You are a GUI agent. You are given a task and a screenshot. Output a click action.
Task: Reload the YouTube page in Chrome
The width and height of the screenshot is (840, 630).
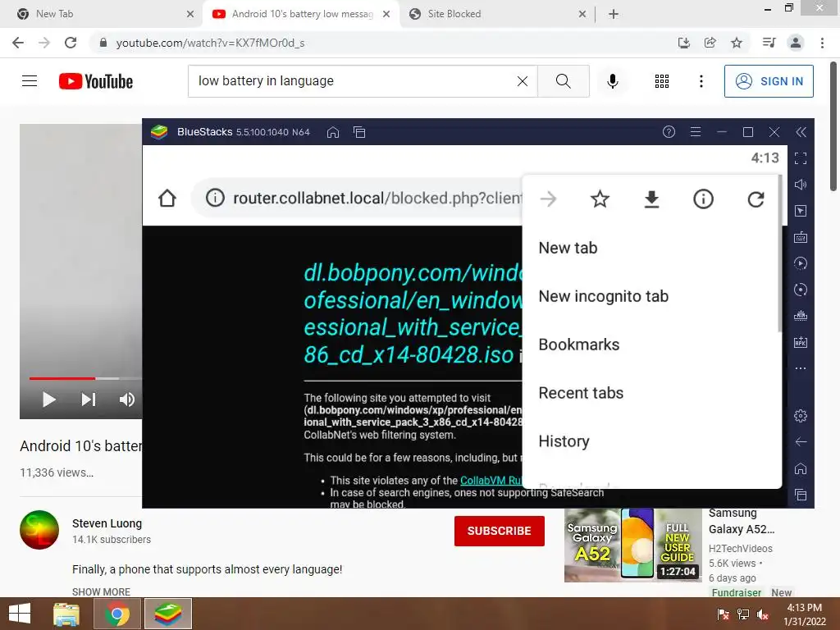coord(71,43)
